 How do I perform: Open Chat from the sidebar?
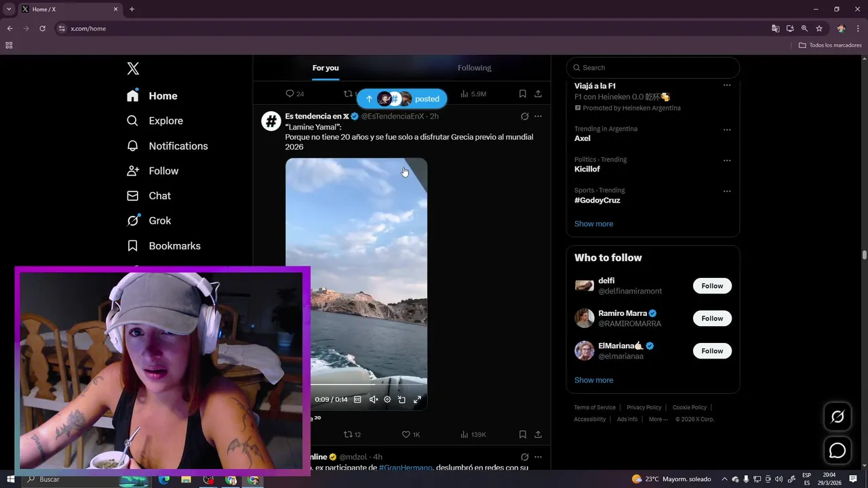click(149, 196)
